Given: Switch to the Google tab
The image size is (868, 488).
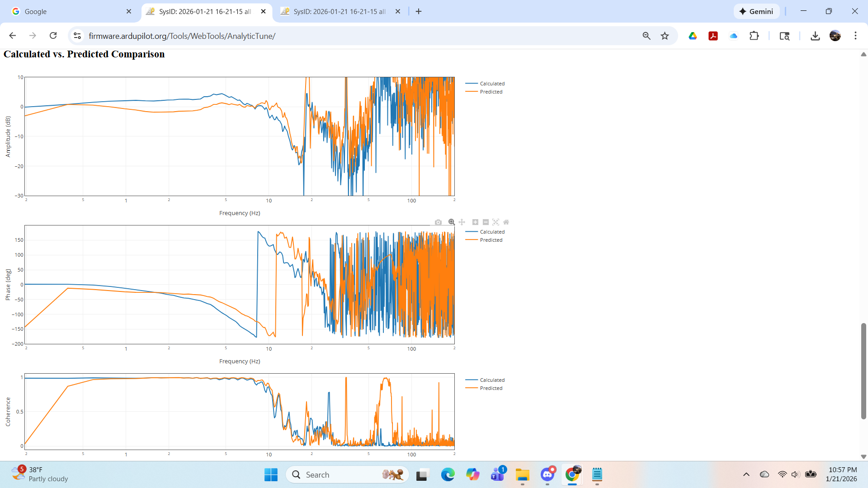Looking at the screenshot, I should [68, 11].
